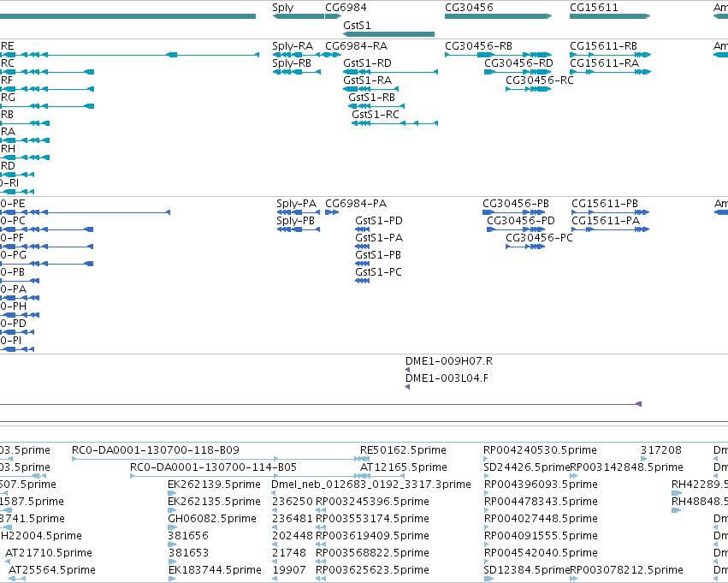Click the GstS1-PB protein label
Image resolution: width=728 pixels, height=583 pixels.
(378, 255)
